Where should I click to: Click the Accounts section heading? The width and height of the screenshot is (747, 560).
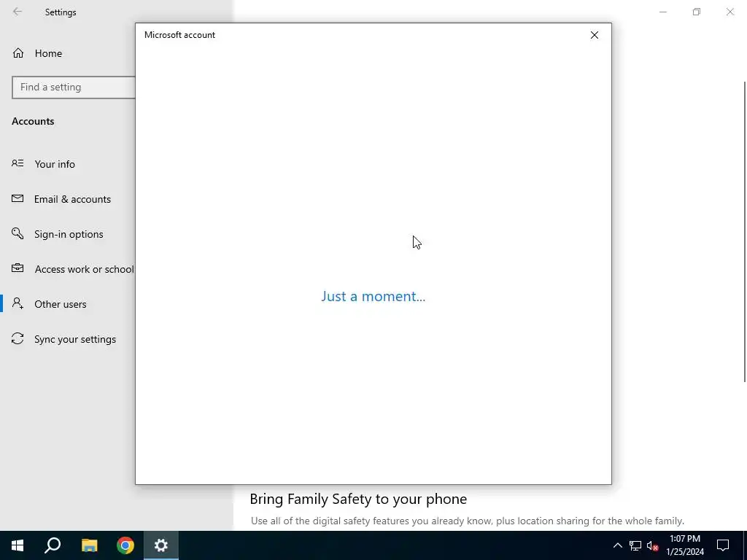[33, 122]
